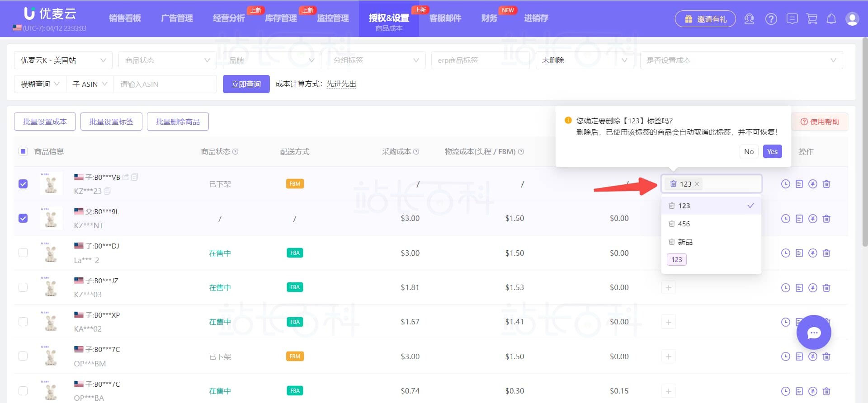Open the external link icon beside B0***VB
The height and width of the screenshot is (403, 868).
point(126,177)
